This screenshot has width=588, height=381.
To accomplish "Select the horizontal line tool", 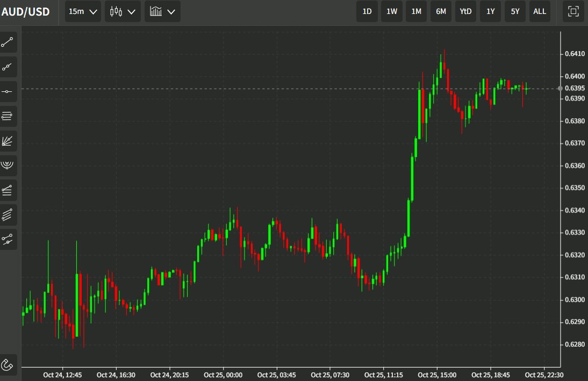I will [x=8, y=91].
